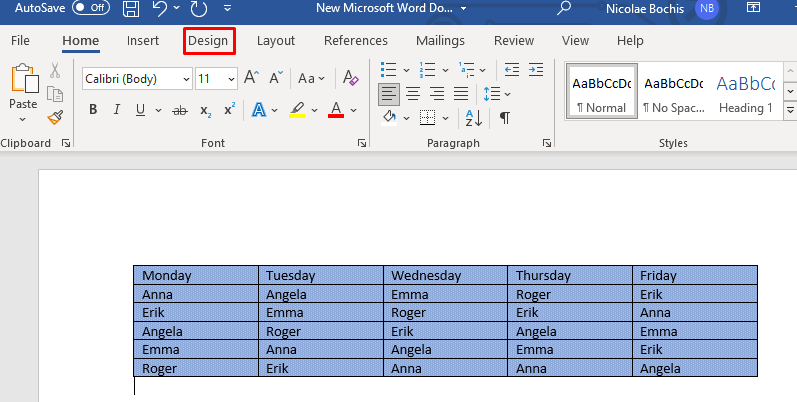The width and height of the screenshot is (797, 402).
Task: Click the Clear All Formatting icon
Action: click(x=350, y=78)
